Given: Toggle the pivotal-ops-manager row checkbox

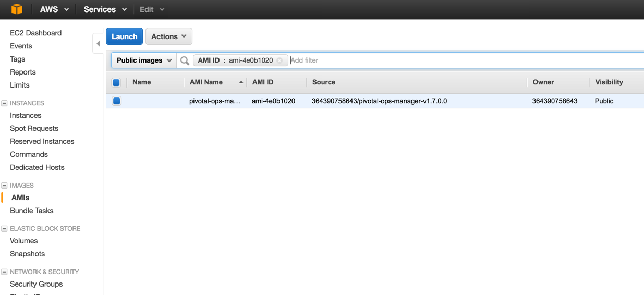Looking at the screenshot, I should tap(117, 101).
